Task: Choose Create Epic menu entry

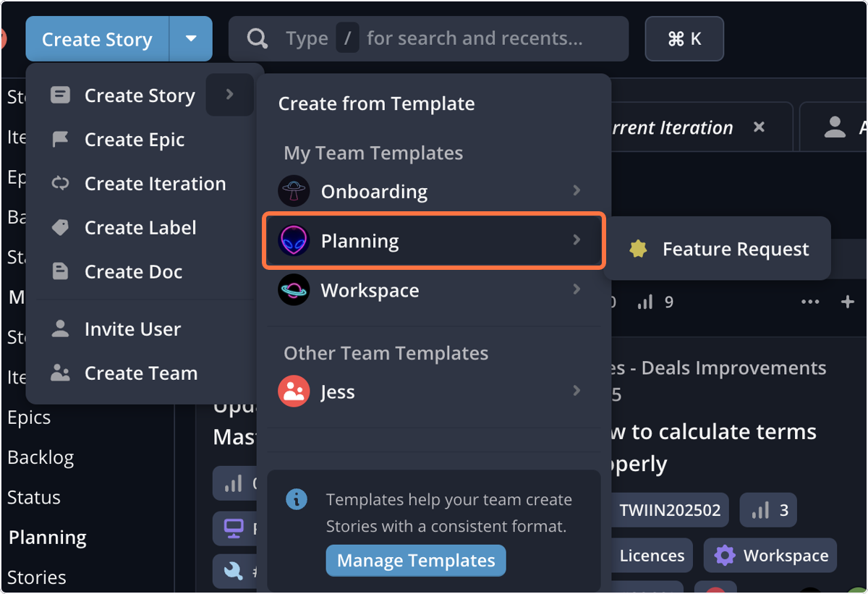Action: click(135, 140)
